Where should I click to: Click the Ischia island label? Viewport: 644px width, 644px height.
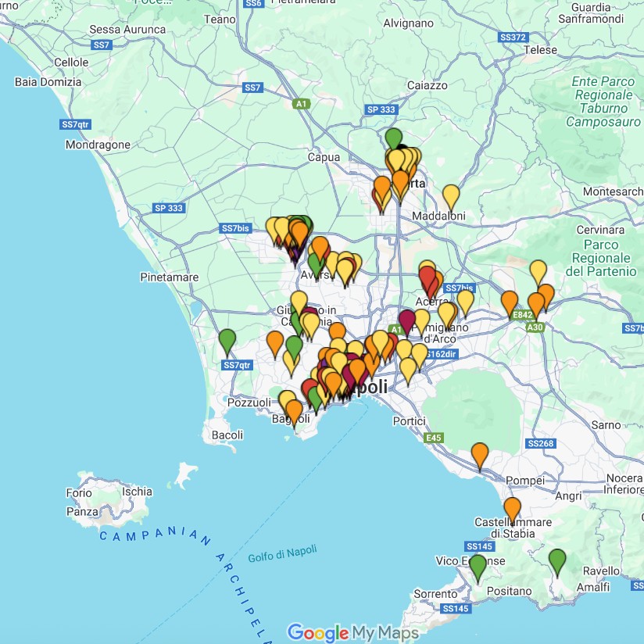[138, 492]
